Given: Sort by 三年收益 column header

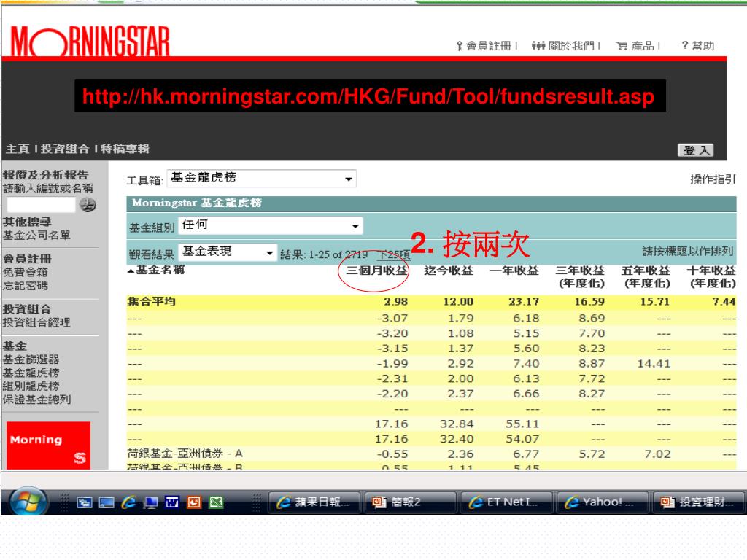Looking at the screenshot, I should point(580,276).
